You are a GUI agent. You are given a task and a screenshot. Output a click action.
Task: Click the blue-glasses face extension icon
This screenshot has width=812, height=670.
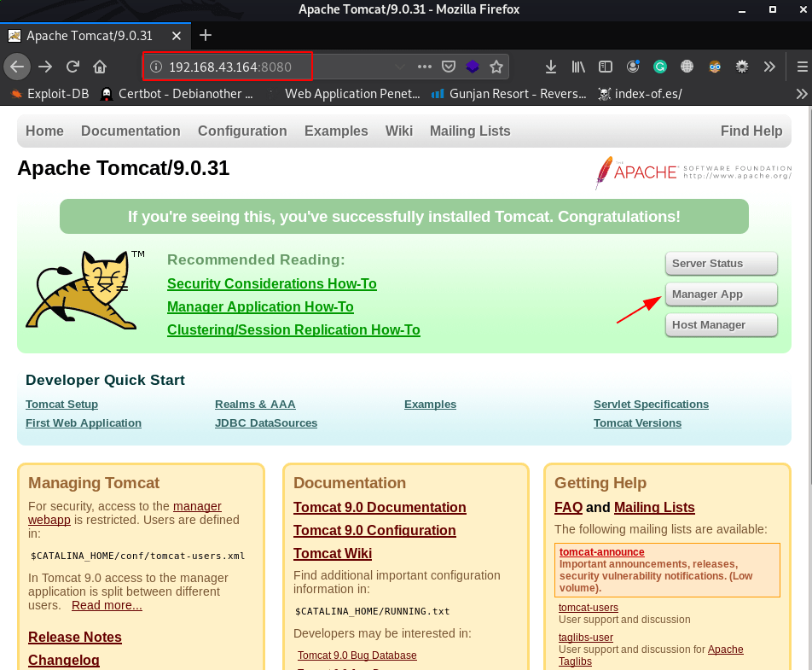click(x=715, y=67)
